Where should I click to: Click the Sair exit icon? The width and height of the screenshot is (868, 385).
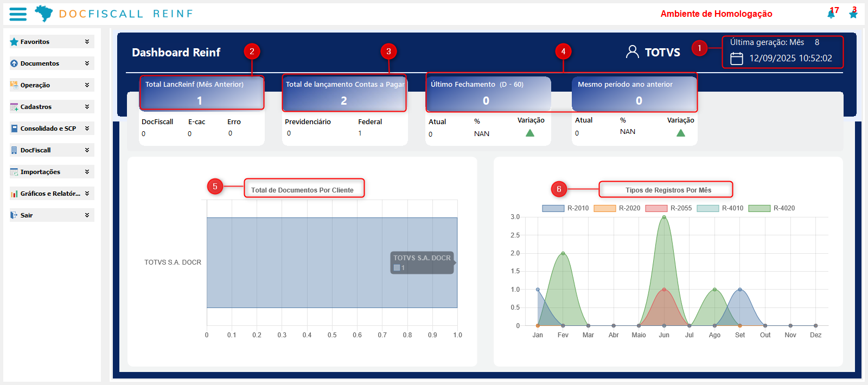coord(14,215)
